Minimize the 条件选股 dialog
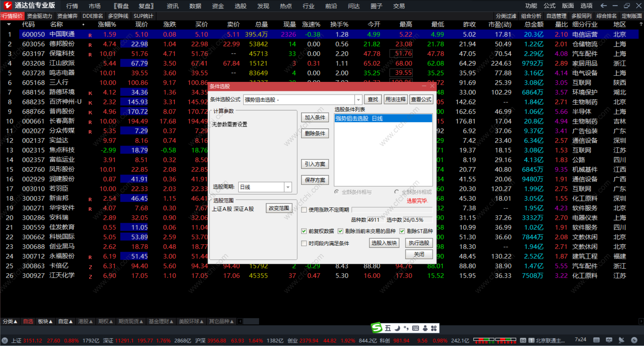The height and width of the screenshot is (346, 644). point(424,86)
